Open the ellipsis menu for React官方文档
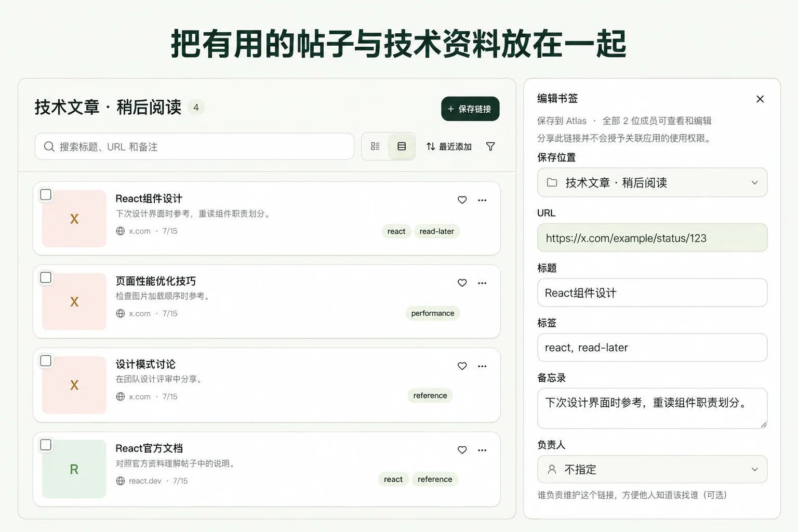The image size is (798, 532). [482, 450]
